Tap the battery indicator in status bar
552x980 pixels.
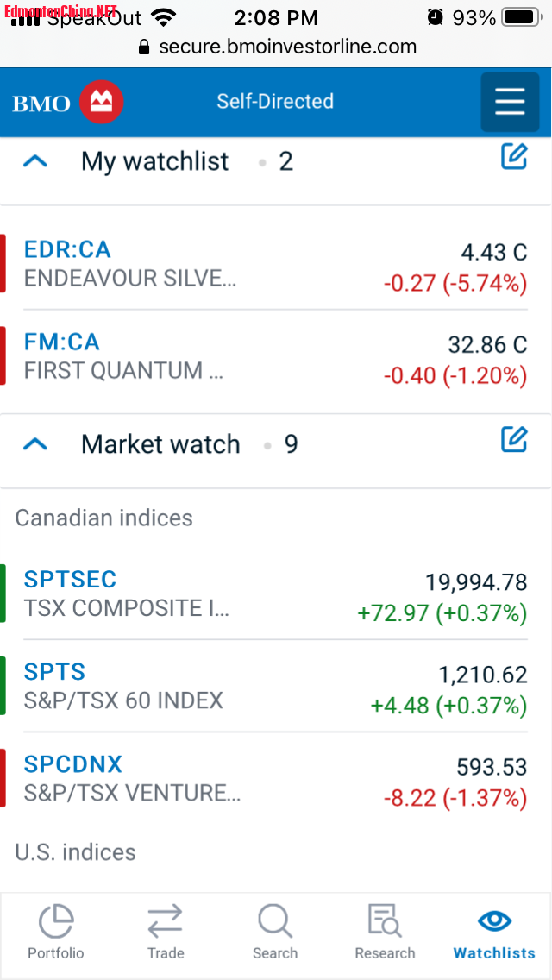520,17
